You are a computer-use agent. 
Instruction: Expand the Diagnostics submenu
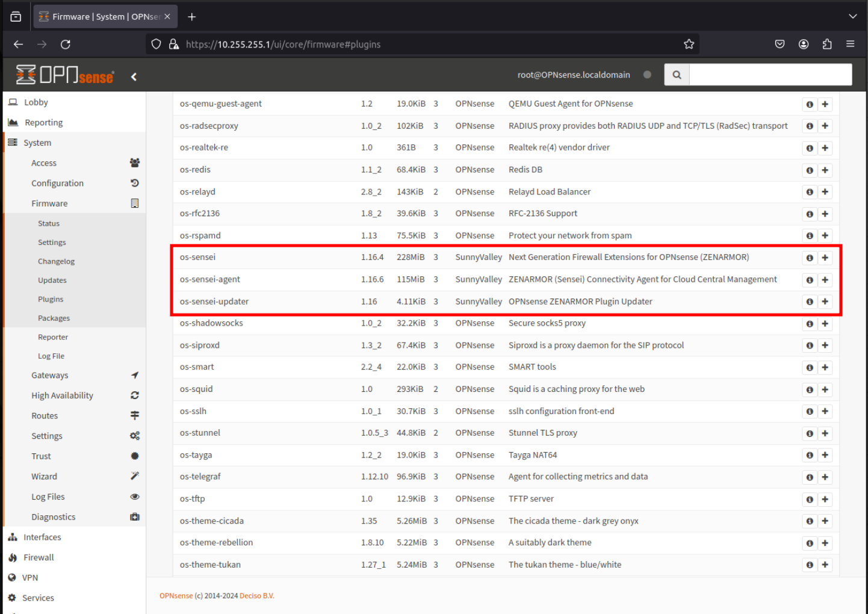(x=74, y=517)
